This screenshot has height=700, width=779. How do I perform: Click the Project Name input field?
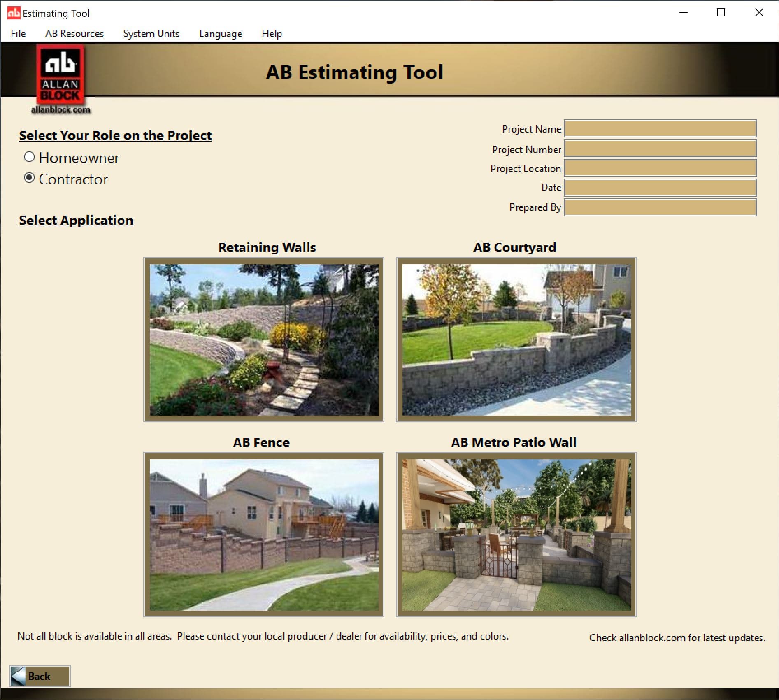[659, 129]
